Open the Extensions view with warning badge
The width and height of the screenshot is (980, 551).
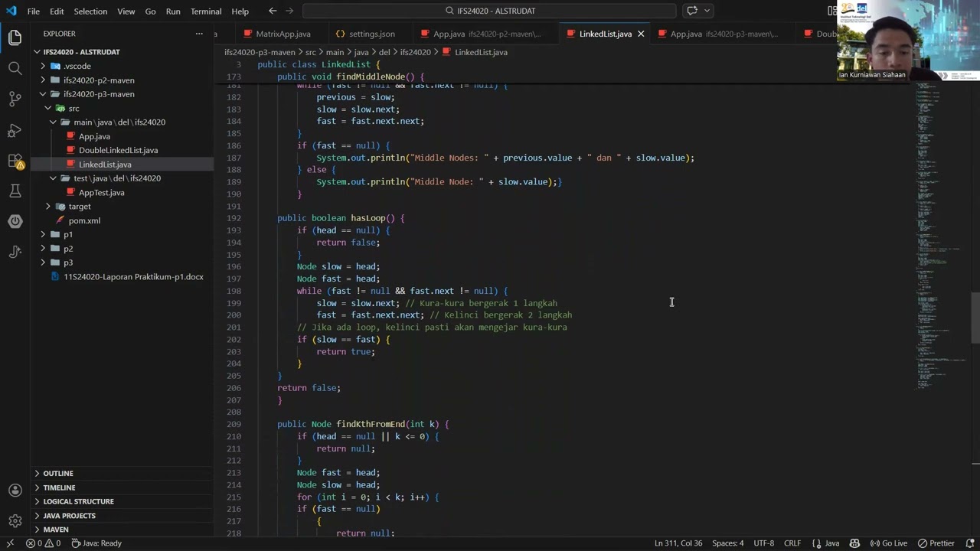pos(15,161)
